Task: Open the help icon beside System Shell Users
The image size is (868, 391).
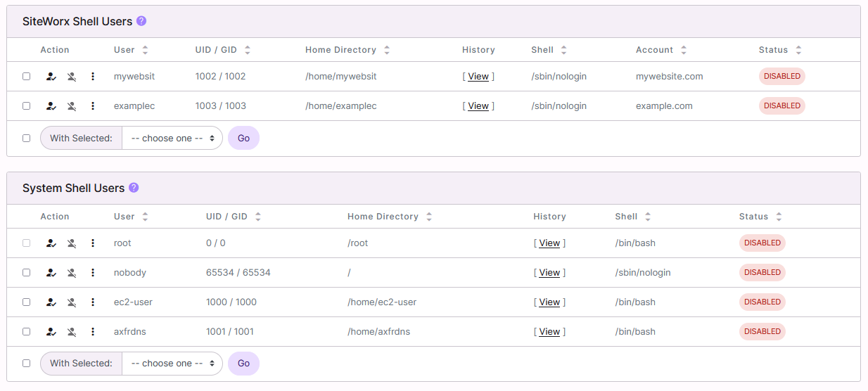Action: (134, 188)
